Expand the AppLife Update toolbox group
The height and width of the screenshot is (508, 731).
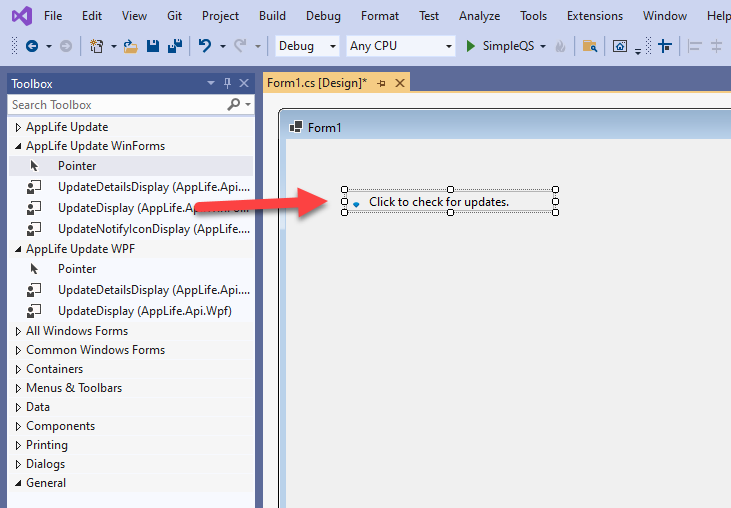tap(18, 127)
